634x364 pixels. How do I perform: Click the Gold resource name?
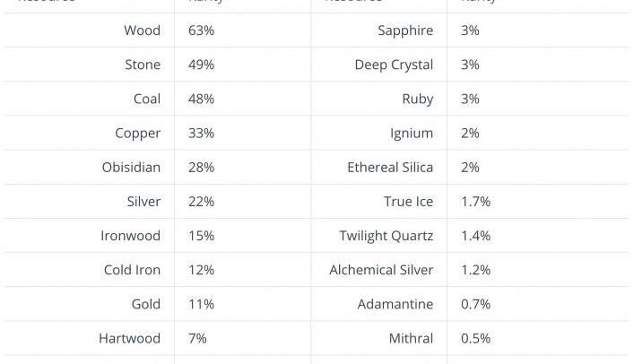145,304
